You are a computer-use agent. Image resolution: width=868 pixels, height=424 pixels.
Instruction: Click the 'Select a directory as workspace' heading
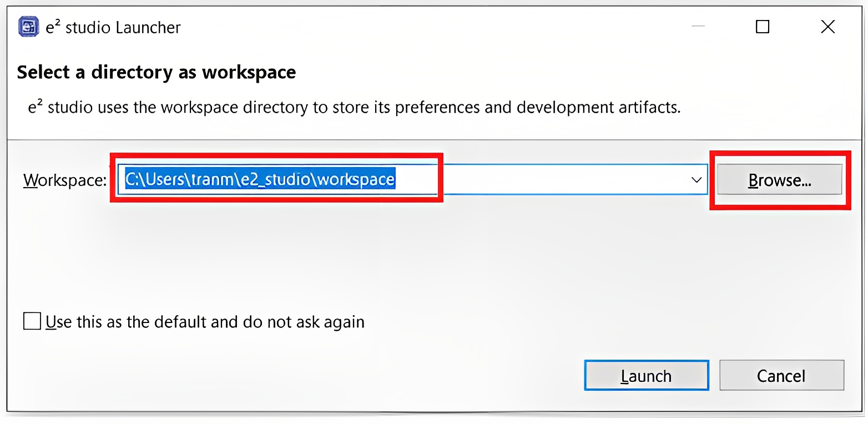(x=157, y=72)
